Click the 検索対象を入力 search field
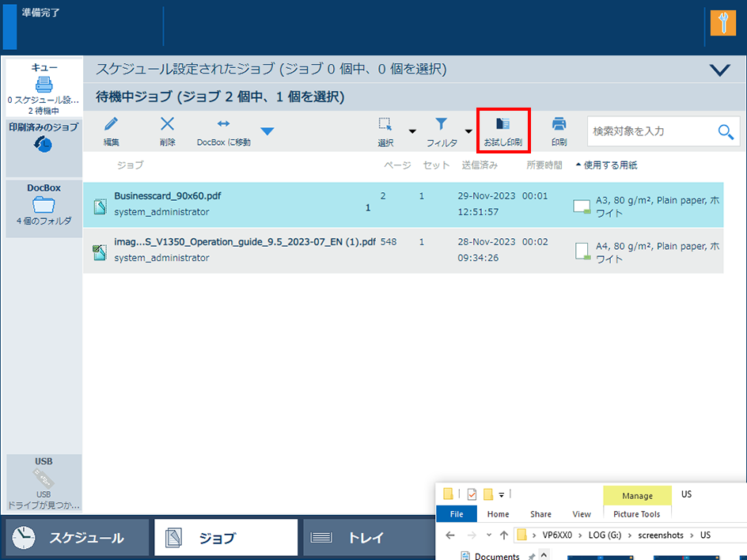This screenshot has height=560, width=747. point(653,131)
